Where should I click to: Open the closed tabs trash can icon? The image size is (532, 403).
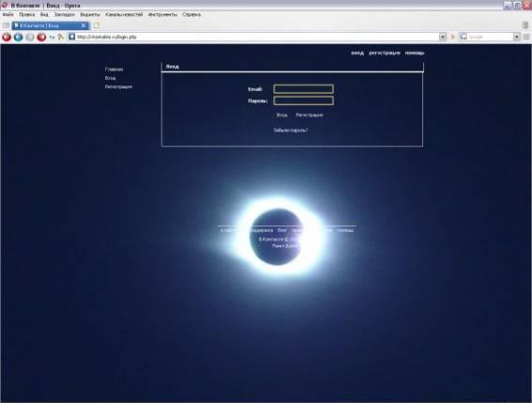[x=525, y=25]
